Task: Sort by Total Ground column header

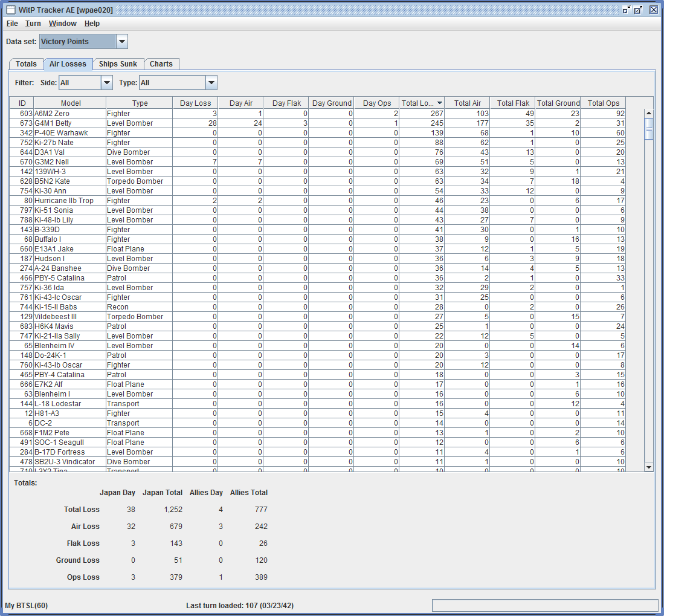Action: tap(558, 103)
